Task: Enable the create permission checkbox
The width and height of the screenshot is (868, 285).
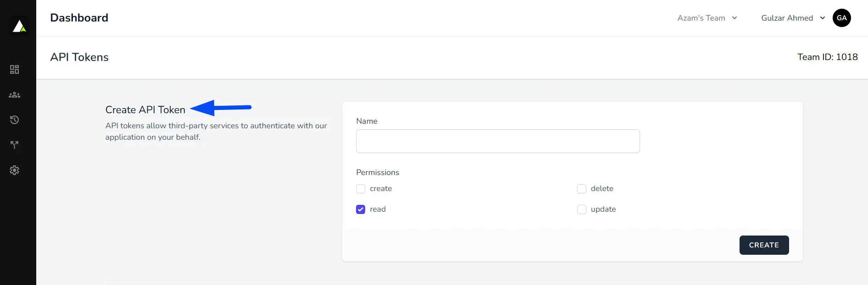Action: pos(361,189)
